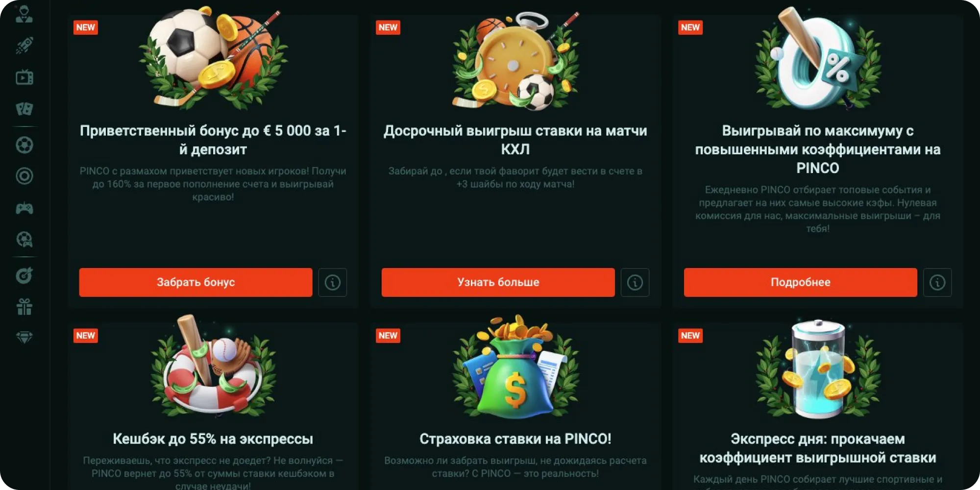980x490 pixels.
Task: Select the playing cards icon in sidebar
Action: pos(24,109)
